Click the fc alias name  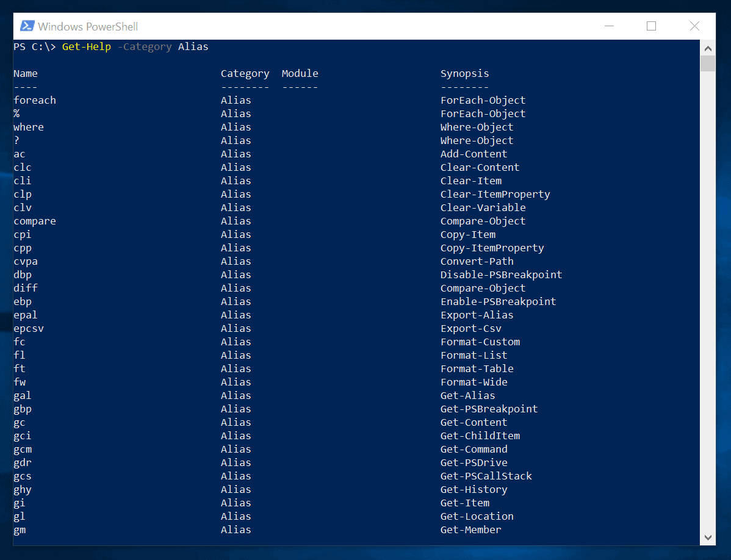pyautogui.click(x=20, y=342)
